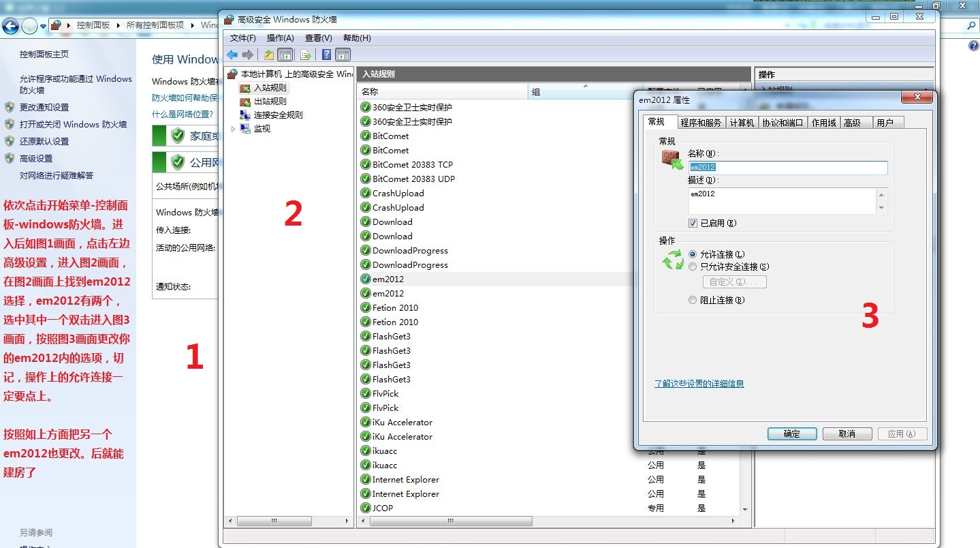Click the firewall root node icon 本地计算机
This screenshot has width=980, height=548.
click(233, 74)
